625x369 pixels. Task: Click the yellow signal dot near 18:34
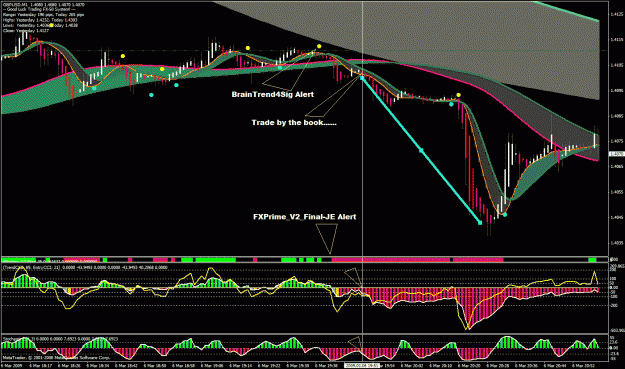tap(123, 56)
